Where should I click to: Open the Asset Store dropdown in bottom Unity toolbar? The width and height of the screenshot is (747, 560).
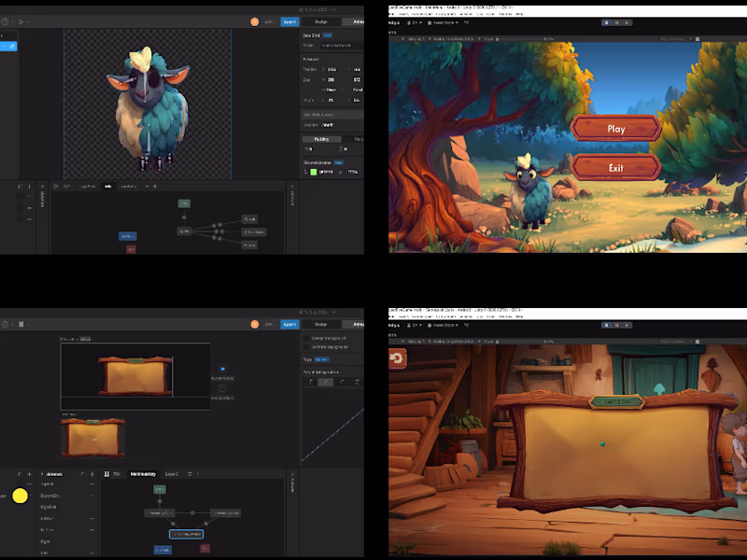tap(443, 325)
